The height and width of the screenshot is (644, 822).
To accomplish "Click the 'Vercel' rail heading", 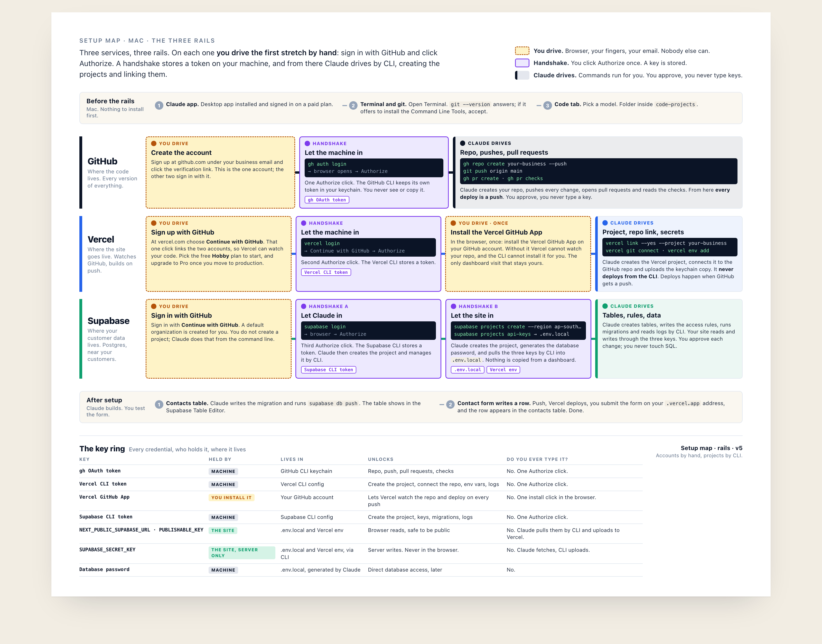I will [101, 239].
